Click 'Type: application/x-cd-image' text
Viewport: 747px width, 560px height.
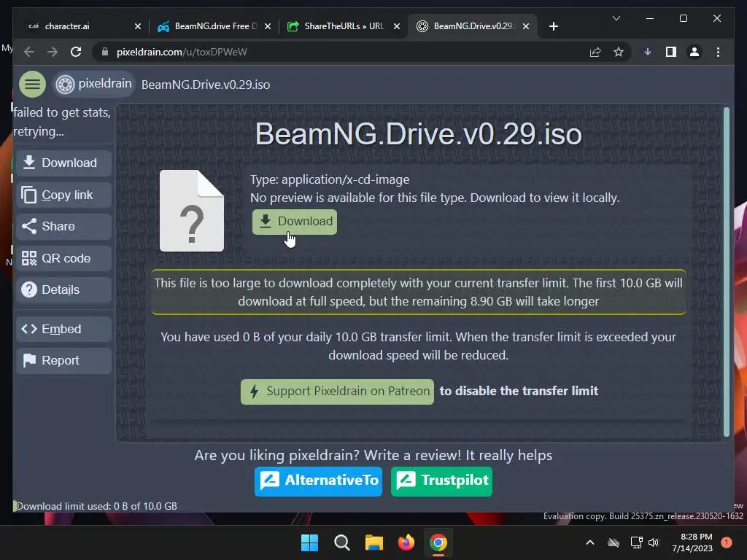pos(330,179)
